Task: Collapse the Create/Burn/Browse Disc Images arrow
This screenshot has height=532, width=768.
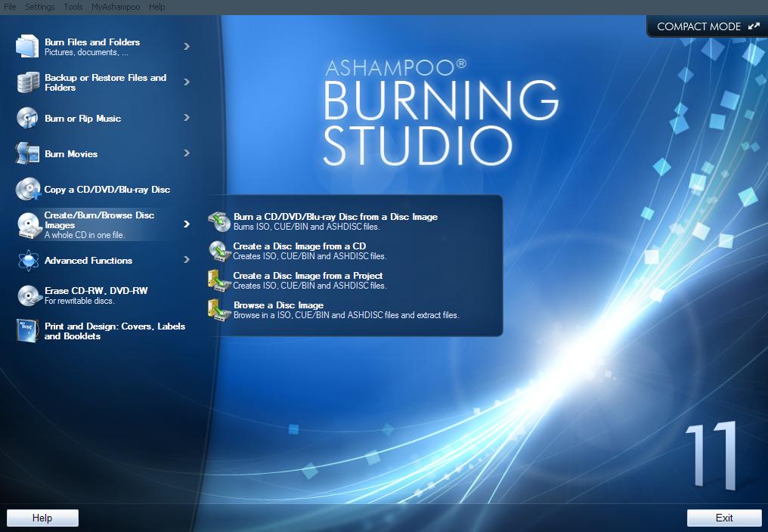Action: pyautogui.click(x=187, y=224)
